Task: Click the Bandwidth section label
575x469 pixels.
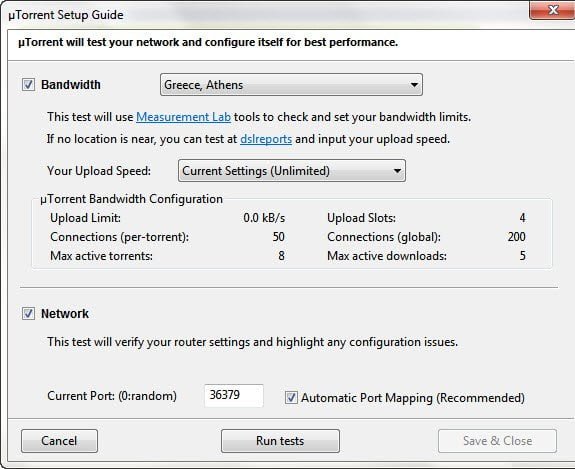Action: tap(71, 85)
